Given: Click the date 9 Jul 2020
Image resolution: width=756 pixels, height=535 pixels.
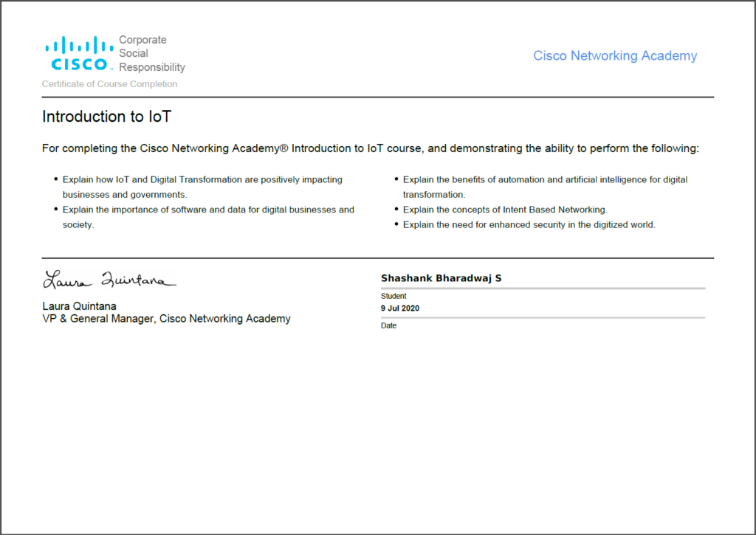Looking at the screenshot, I should [x=399, y=308].
